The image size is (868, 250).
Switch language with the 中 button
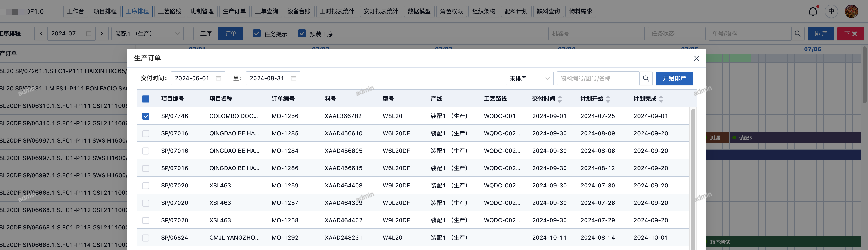831,11
